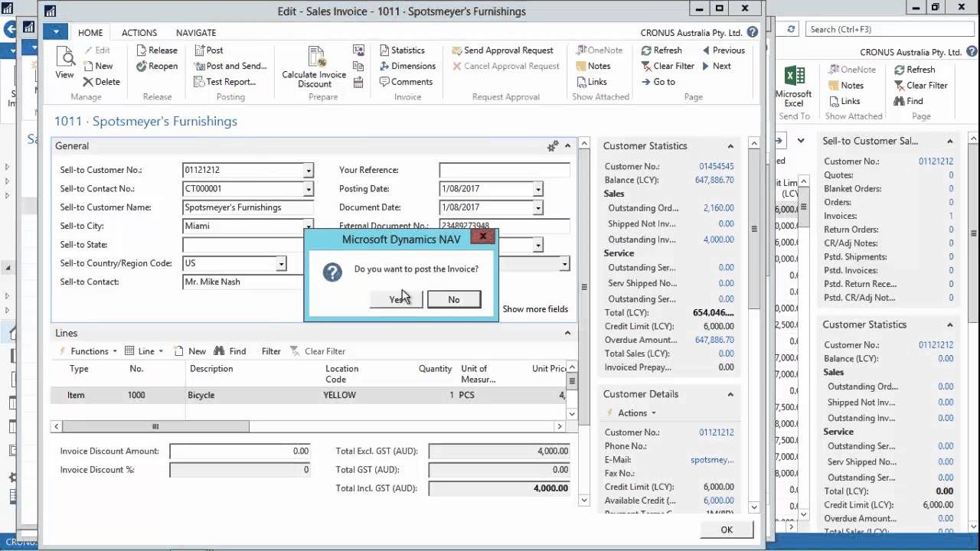Open Dimensions for the invoice

pos(407,66)
